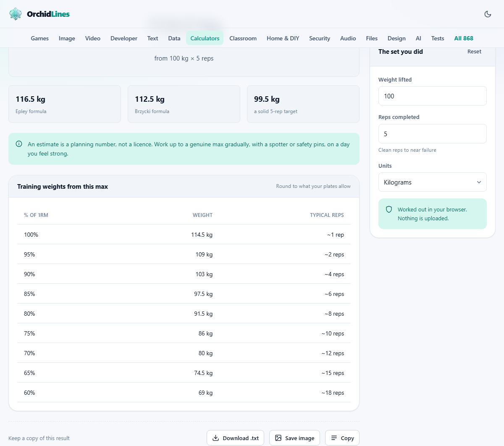The width and height of the screenshot is (504, 446).
Task: Click the 90% row weight 103 kg
Action: 204,274
